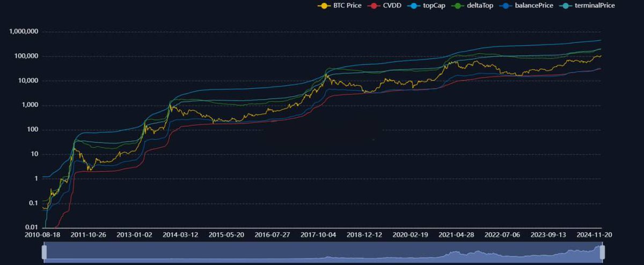The image size is (644, 265).
Task: Click the right handle of the zoom slider
Action: pos(602,252)
